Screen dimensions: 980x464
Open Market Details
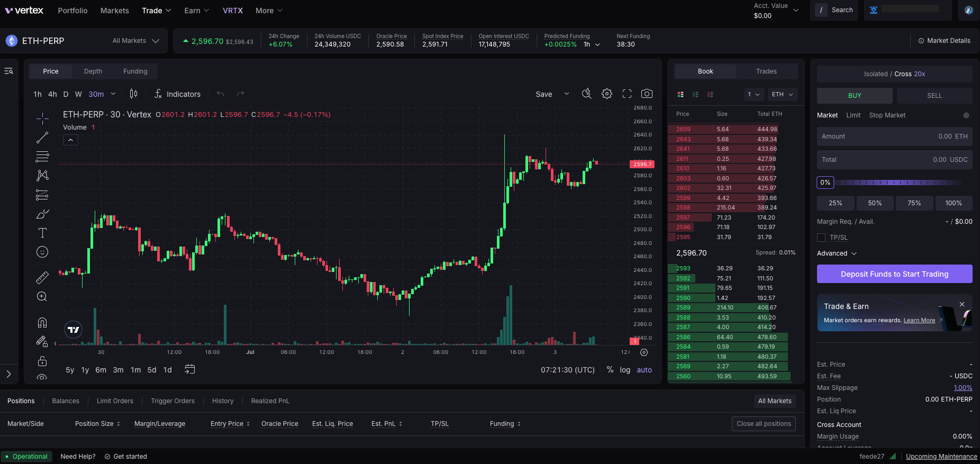(x=944, y=41)
